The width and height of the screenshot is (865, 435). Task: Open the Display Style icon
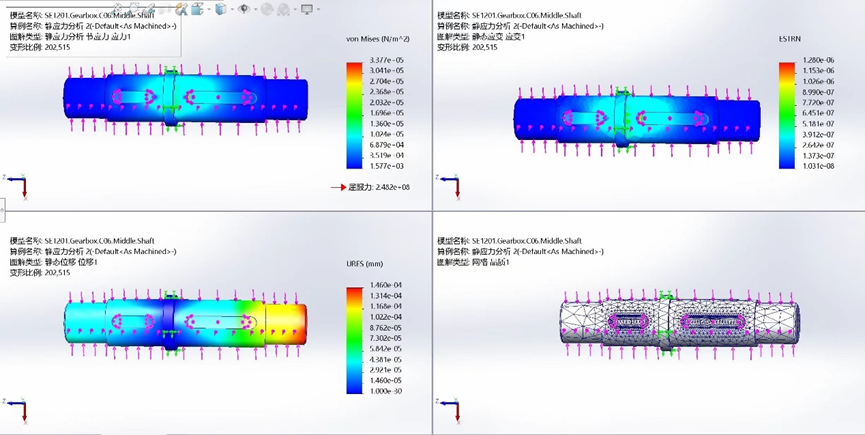[221, 9]
